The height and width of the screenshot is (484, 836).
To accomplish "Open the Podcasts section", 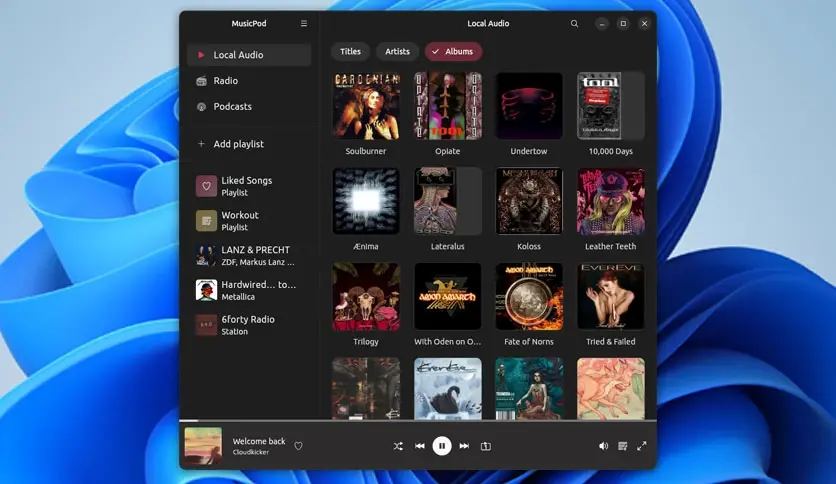I will [x=249, y=107].
